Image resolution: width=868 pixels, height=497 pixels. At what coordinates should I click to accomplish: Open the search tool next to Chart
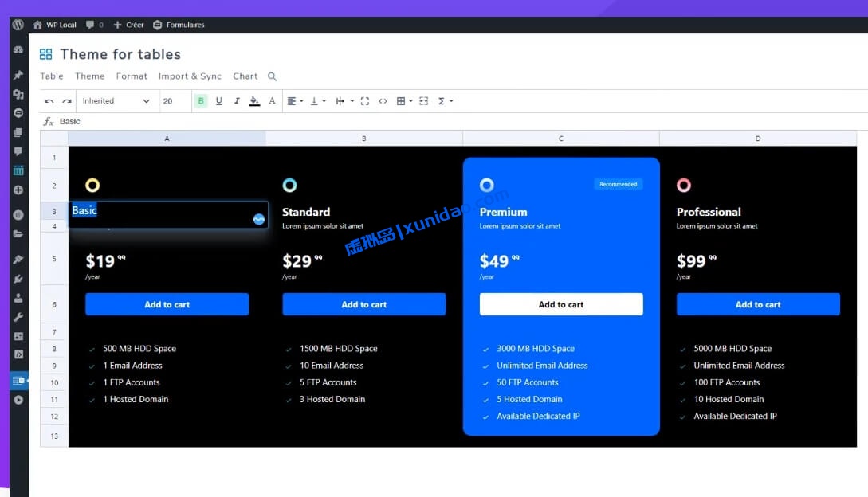271,76
